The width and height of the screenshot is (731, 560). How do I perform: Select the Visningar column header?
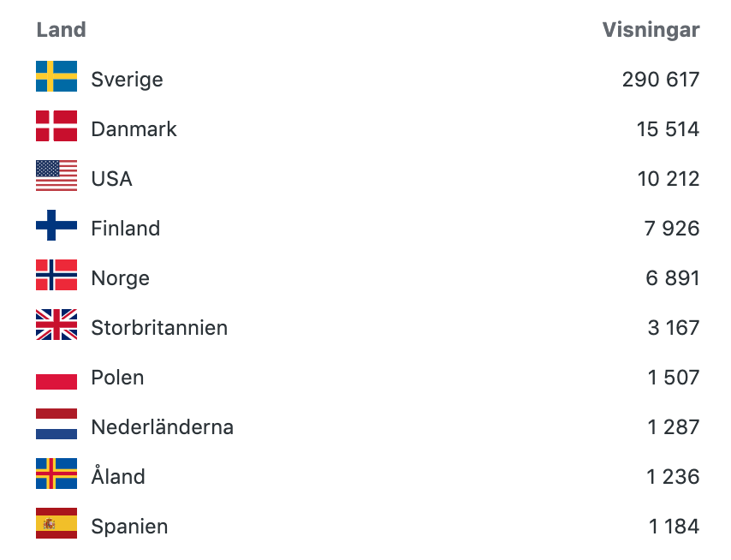pyautogui.click(x=651, y=30)
